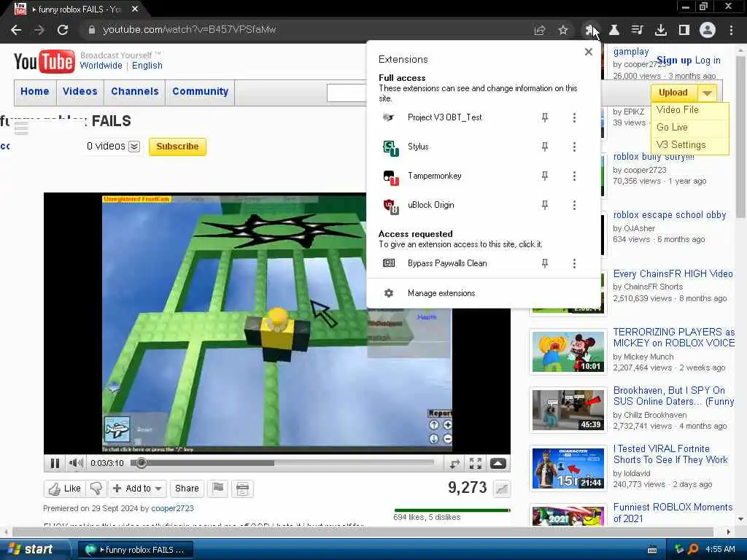
Task: Select the funny roblox FAILS taskbar item
Action: 135,550
